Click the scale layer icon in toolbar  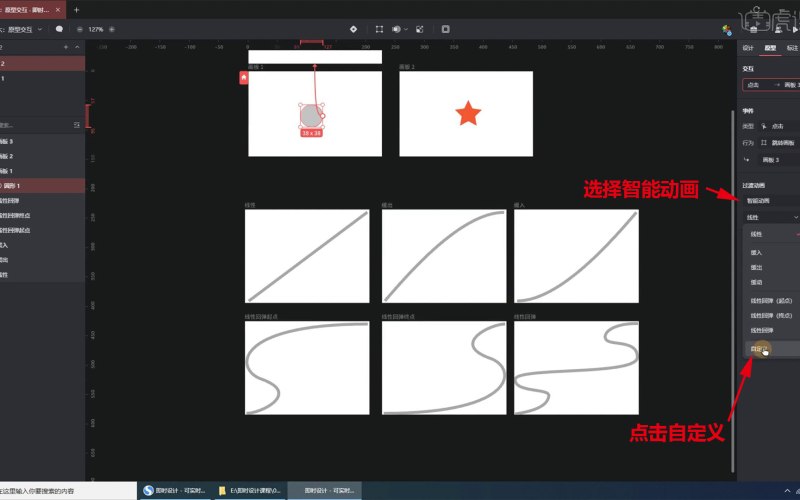[420, 30]
